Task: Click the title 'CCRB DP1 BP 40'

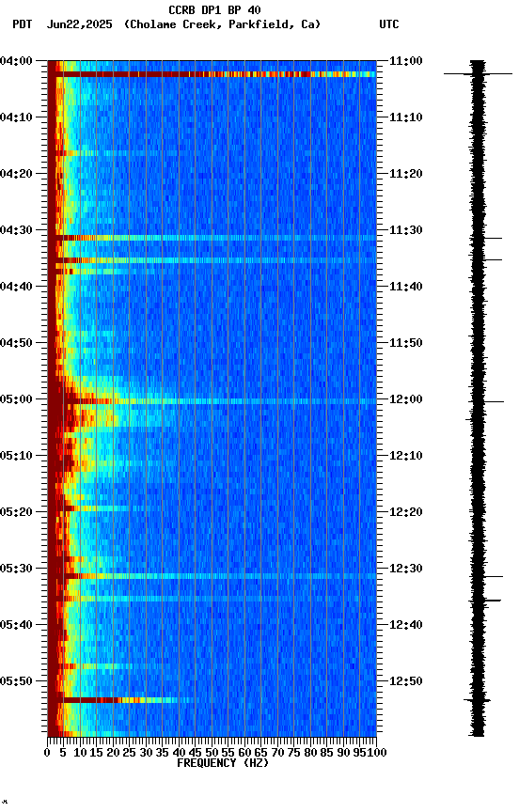Action: coord(214,9)
